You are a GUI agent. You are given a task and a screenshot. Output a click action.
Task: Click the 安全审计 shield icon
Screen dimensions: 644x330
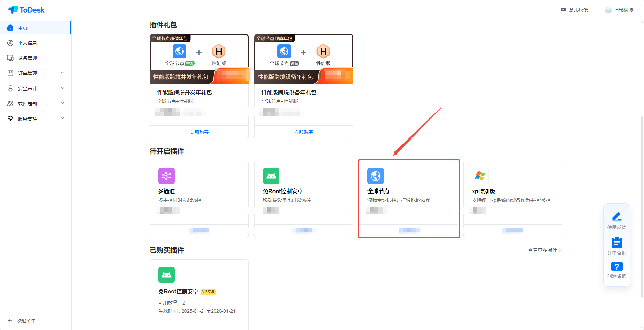pyautogui.click(x=10, y=88)
